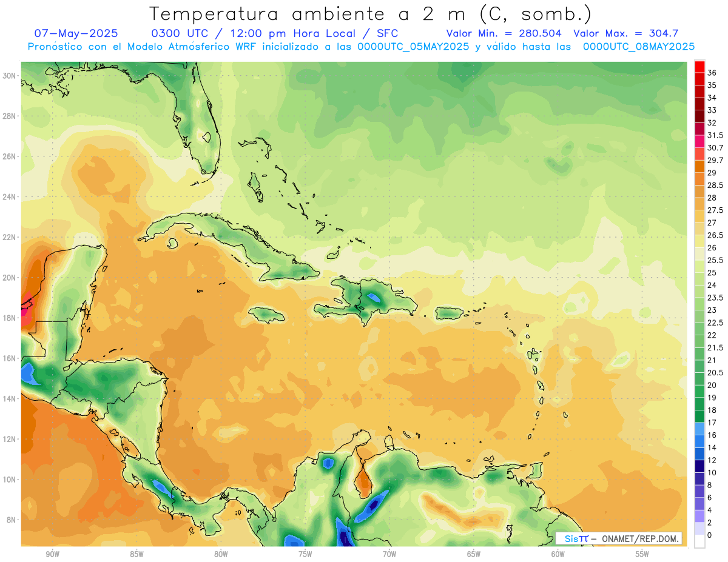Click light blue legend swatch between 16 and 17

click(x=699, y=429)
